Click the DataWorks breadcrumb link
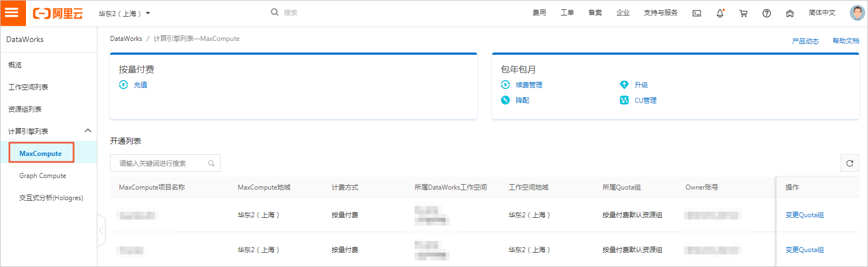The width and height of the screenshot is (868, 267). [x=126, y=39]
